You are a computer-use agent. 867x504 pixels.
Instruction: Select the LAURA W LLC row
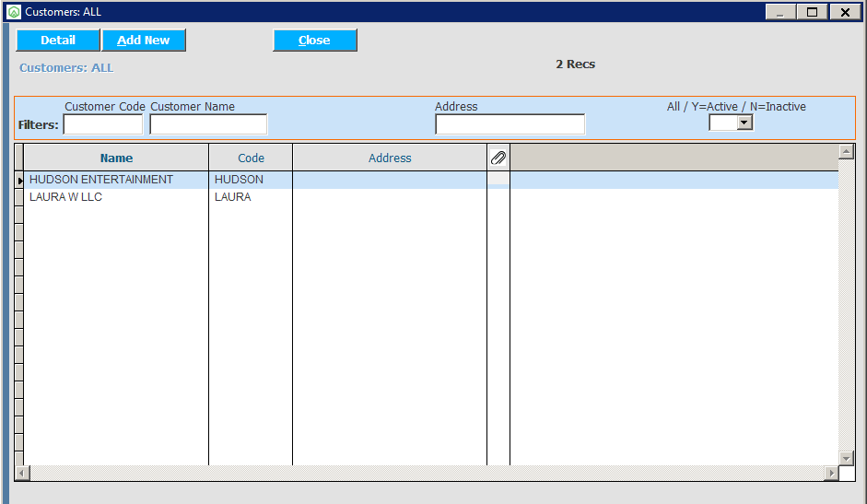click(431, 197)
